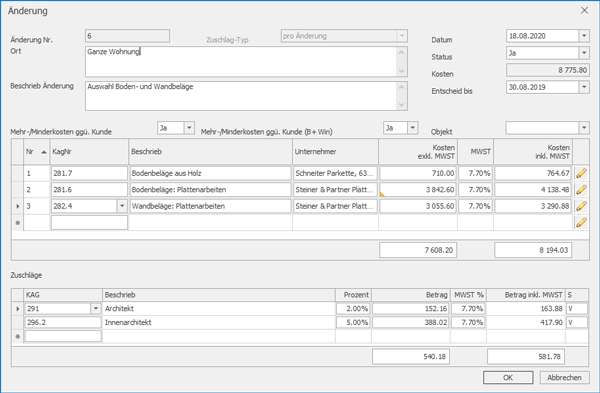Click the pencil icon in the empty new row
Image resolution: width=600 pixels, height=393 pixels.
click(581, 223)
